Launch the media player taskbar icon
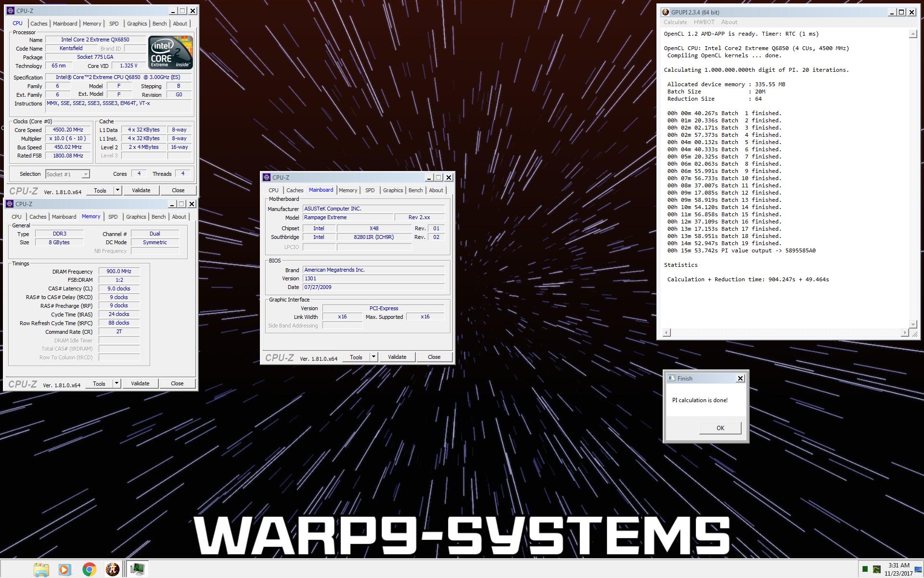The height and width of the screenshot is (578, 924). [x=65, y=569]
